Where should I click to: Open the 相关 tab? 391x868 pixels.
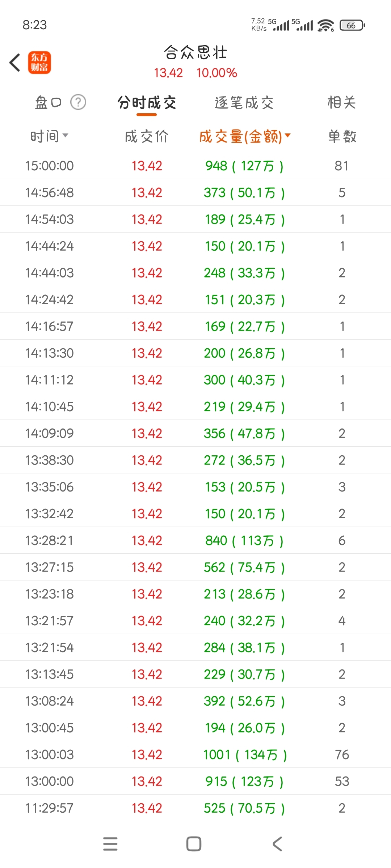click(x=342, y=102)
